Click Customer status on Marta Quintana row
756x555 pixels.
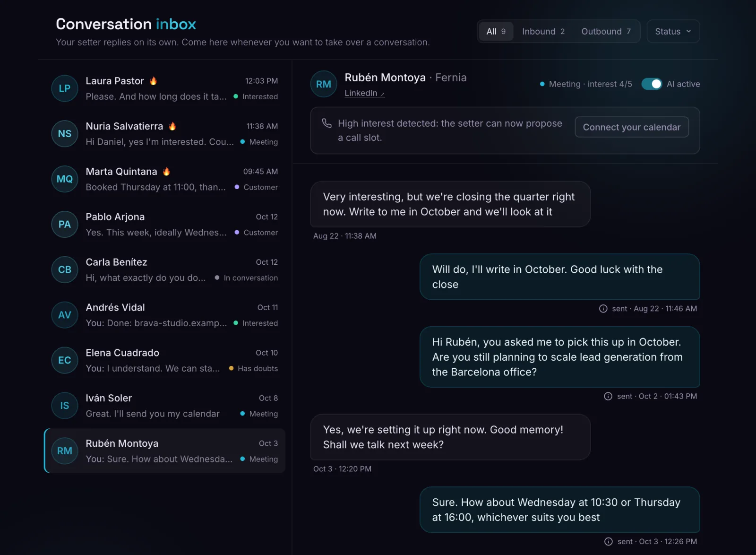point(256,187)
